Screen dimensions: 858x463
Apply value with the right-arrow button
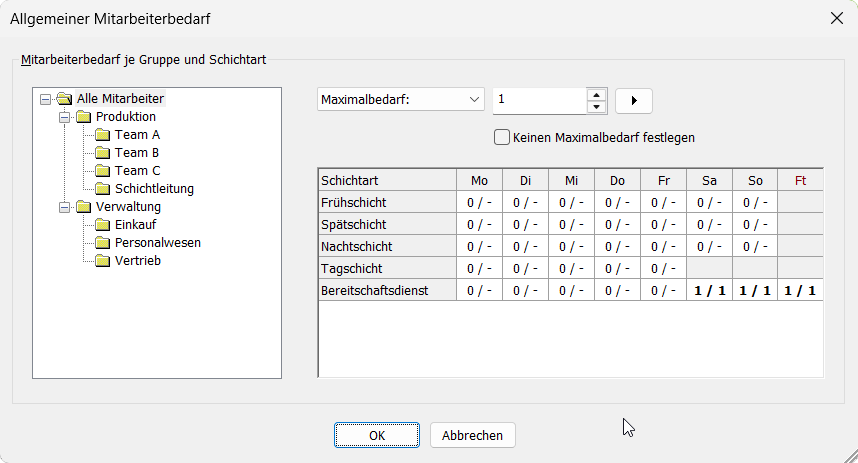pos(634,101)
